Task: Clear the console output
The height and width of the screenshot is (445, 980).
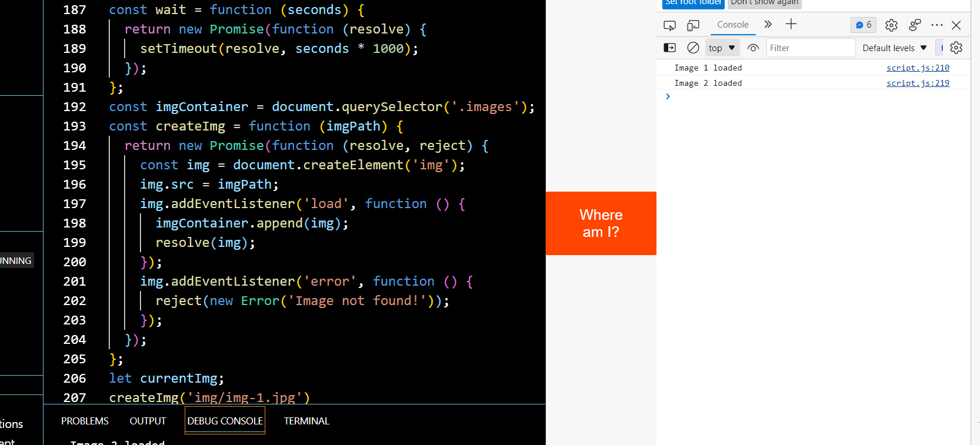Action: tap(694, 48)
